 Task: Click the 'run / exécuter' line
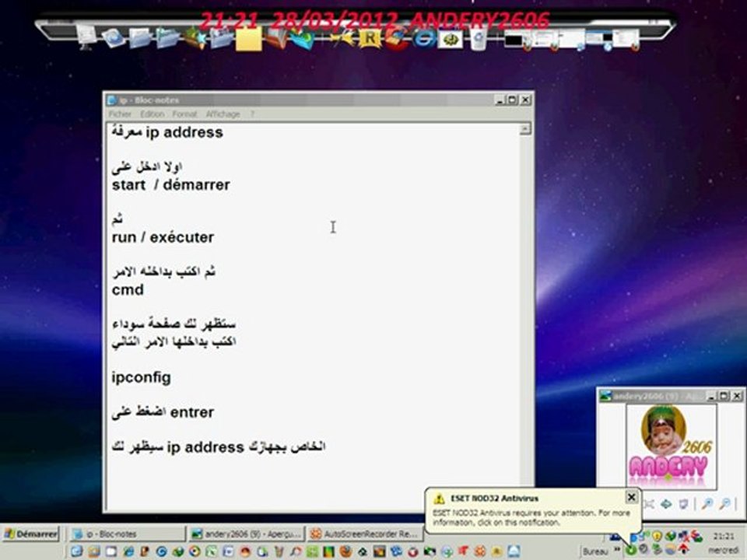[x=163, y=237]
